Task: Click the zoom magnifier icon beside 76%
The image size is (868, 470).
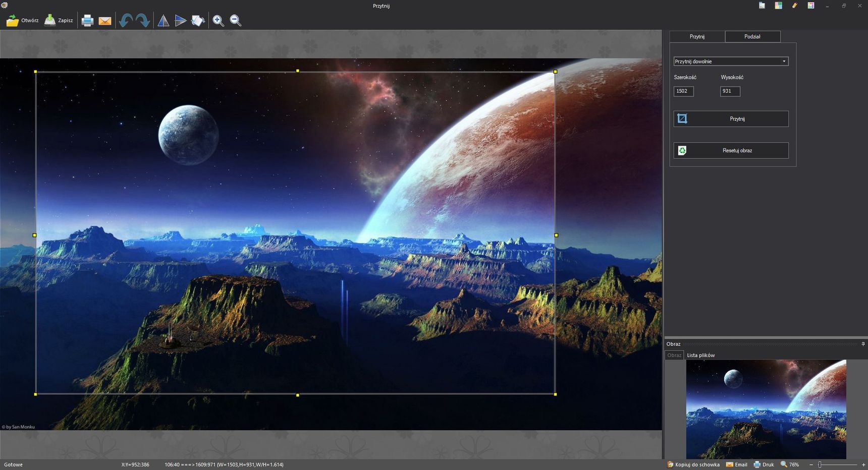Action: click(784, 464)
